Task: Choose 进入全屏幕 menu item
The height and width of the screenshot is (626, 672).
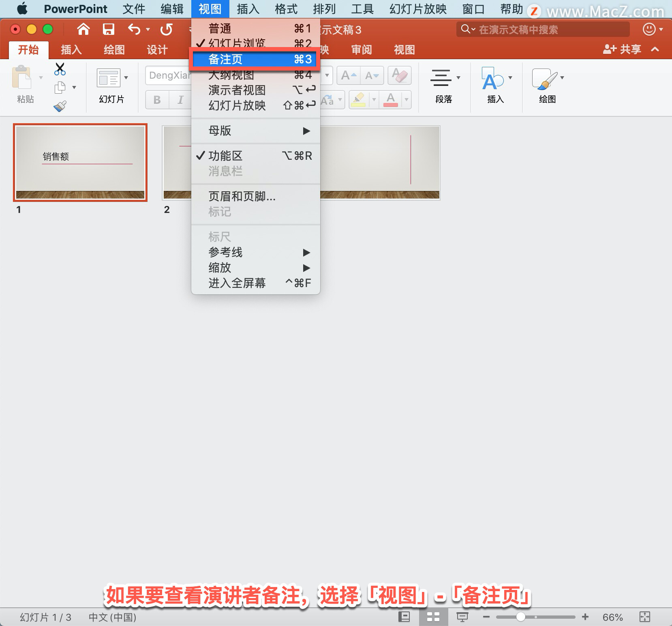Action: coord(255,283)
